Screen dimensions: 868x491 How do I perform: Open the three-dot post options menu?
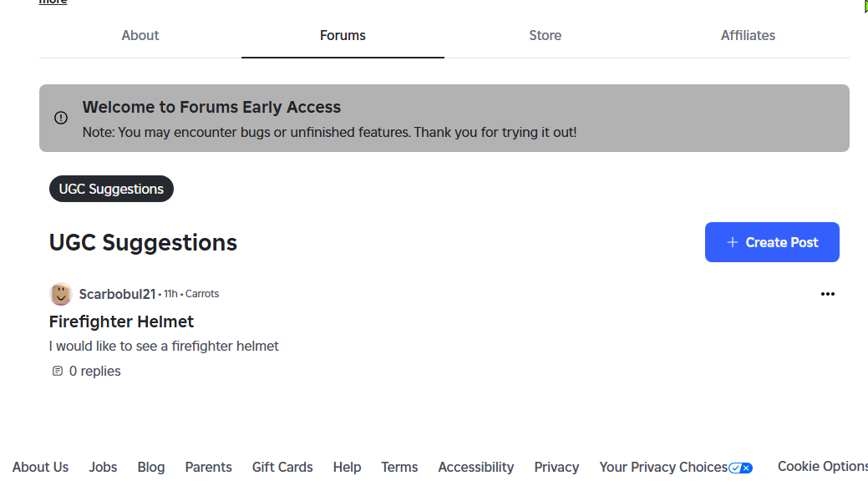827,294
